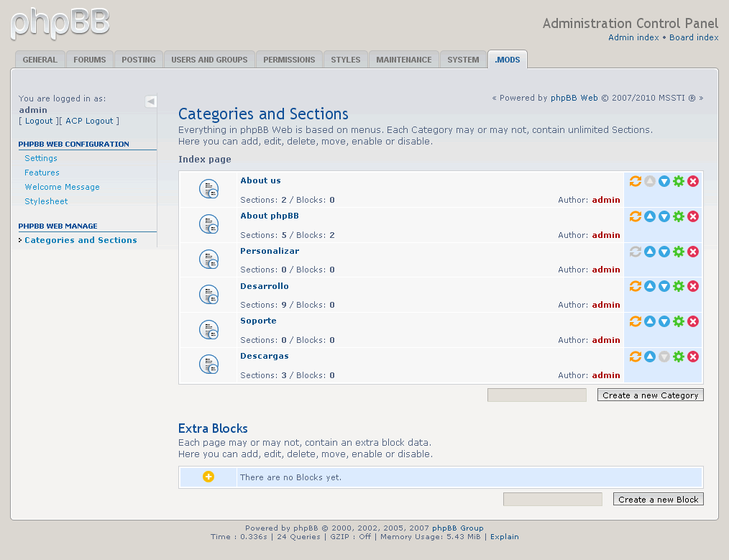Screen dimensions: 729x560
Task: Click the category icon beside About us
Action: point(208,189)
